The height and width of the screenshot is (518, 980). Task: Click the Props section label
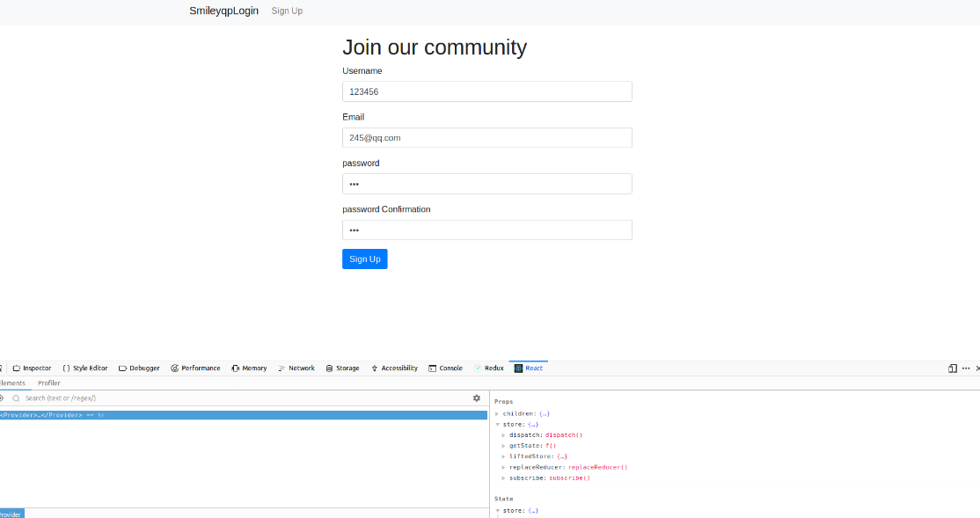(504, 401)
